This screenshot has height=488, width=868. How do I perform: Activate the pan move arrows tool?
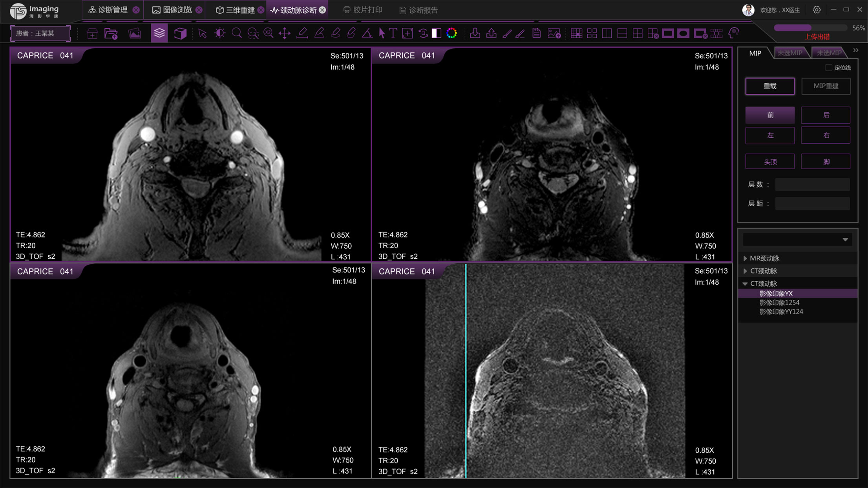284,33
